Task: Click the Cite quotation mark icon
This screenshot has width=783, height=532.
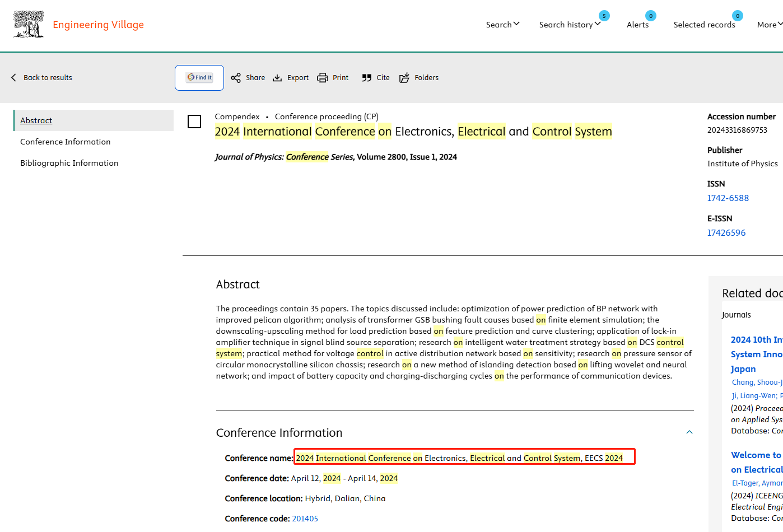Action: coord(367,78)
